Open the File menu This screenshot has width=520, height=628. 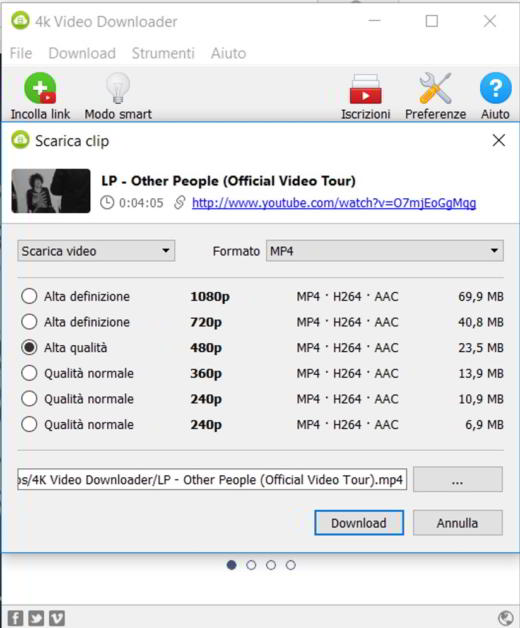pos(21,53)
